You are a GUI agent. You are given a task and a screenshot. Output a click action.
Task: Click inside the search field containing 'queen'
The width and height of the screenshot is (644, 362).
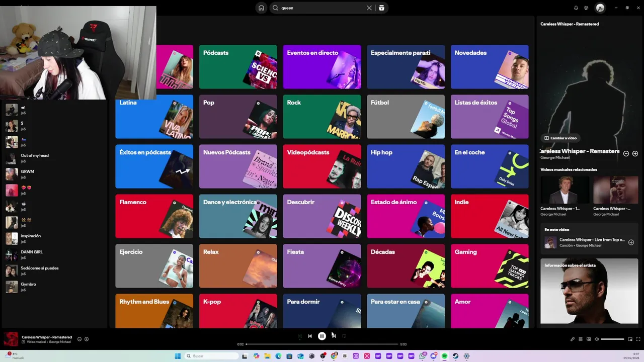(x=322, y=8)
